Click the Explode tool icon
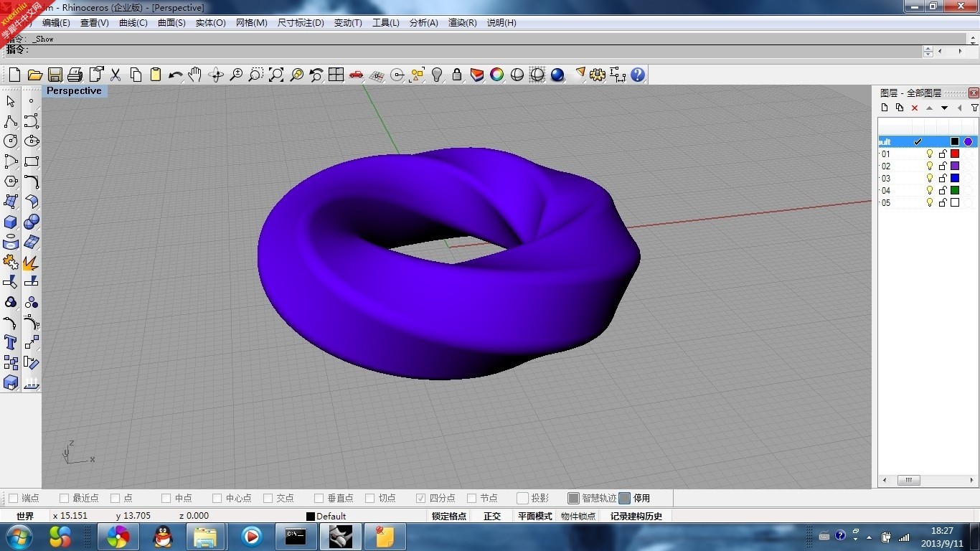 [31, 262]
